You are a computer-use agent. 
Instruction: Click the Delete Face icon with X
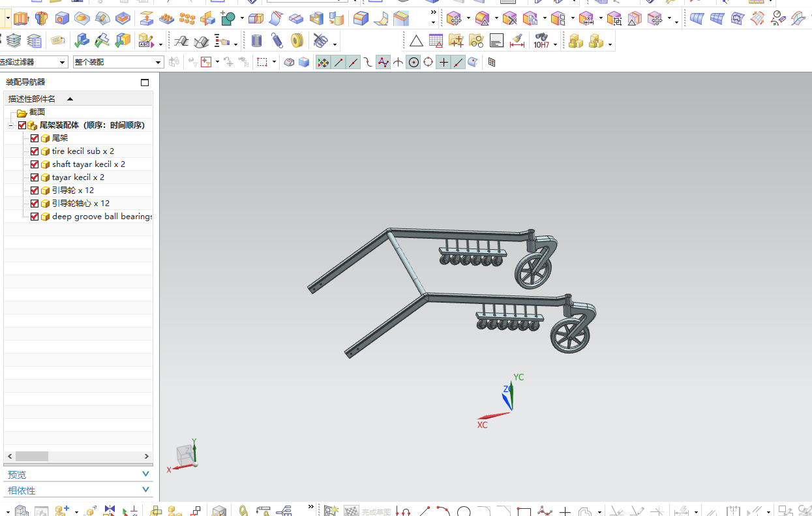click(509, 18)
